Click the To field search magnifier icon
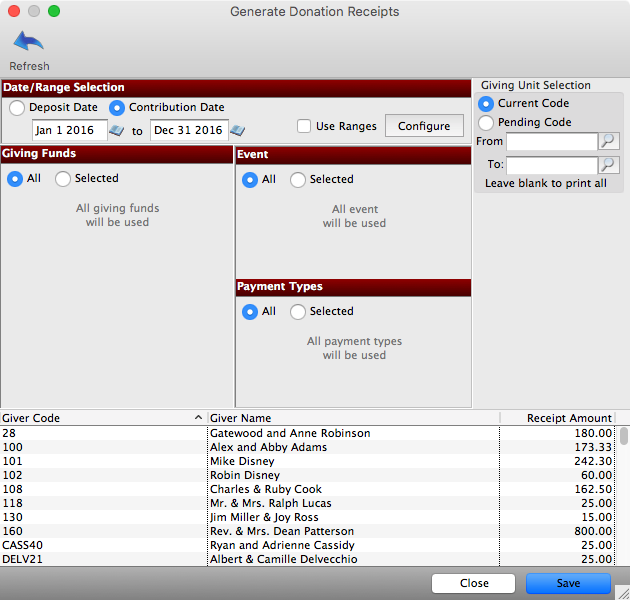630x600 pixels. tap(608, 165)
